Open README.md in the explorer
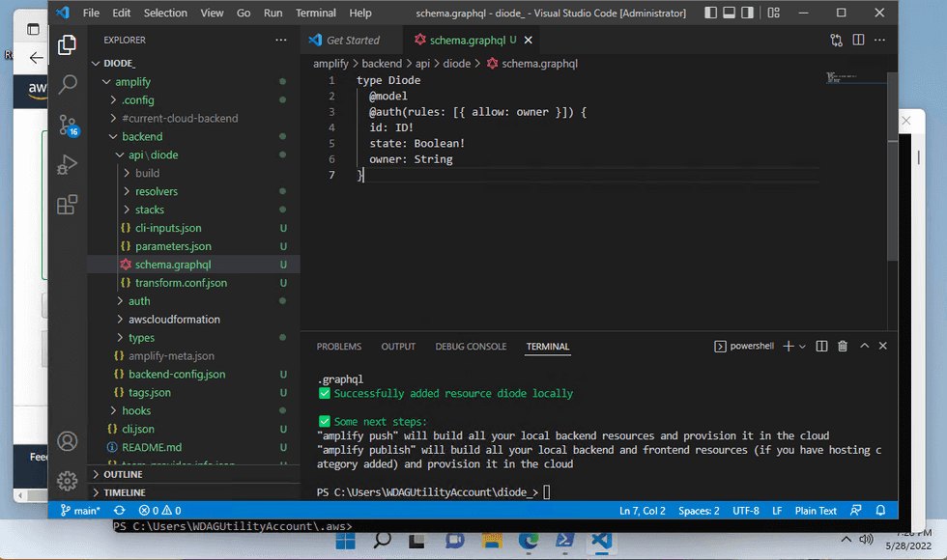 pos(194,447)
